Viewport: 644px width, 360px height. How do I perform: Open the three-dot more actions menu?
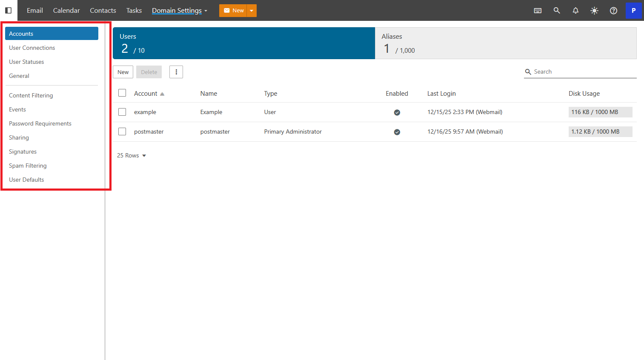176,72
